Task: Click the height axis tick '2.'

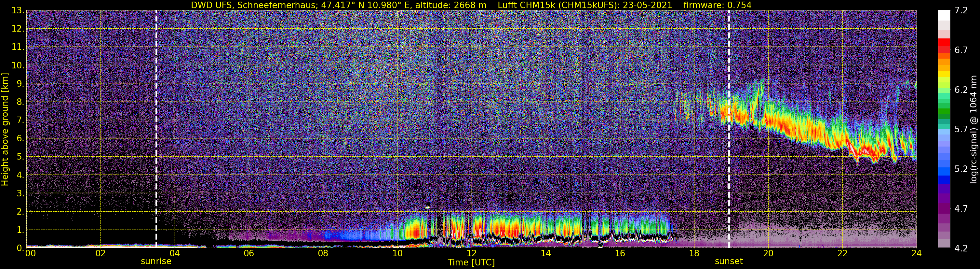Action: [x=20, y=212]
